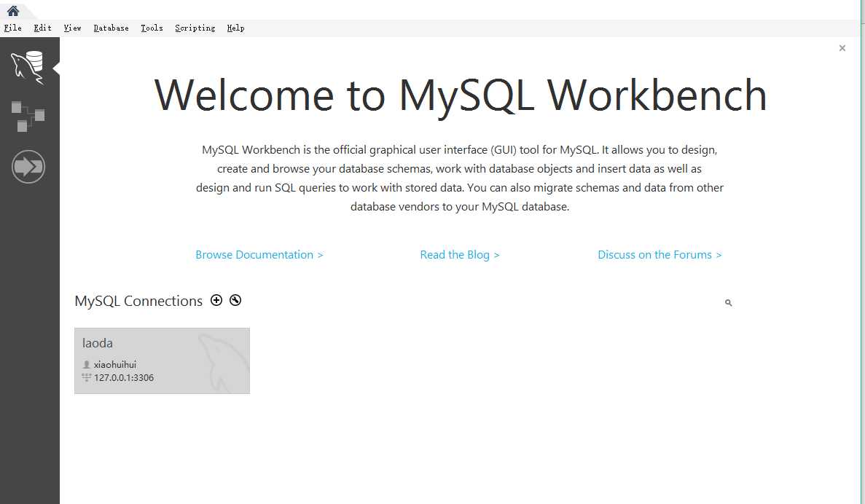This screenshot has height=504, width=865.
Task: Add a new MySQL connection with plus icon
Action: [x=216, y=300]
